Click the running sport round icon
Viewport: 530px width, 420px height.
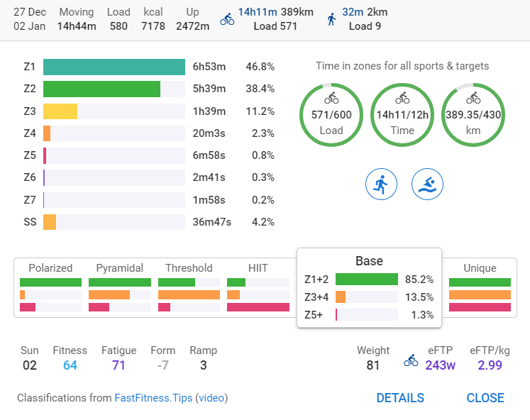[381, 184]
